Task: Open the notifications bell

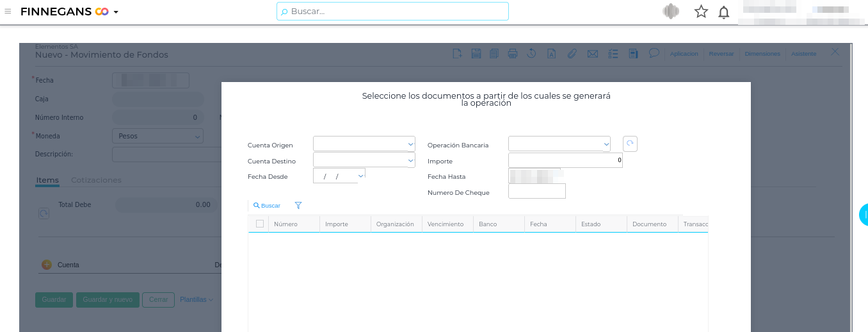Action: click(723, 12)
